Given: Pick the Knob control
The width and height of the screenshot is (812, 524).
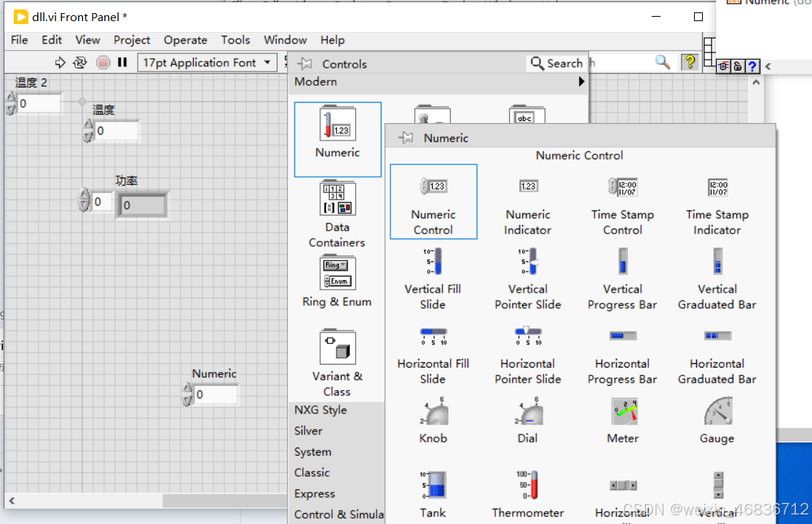Looking at the screenshot, I should (433, 421).
